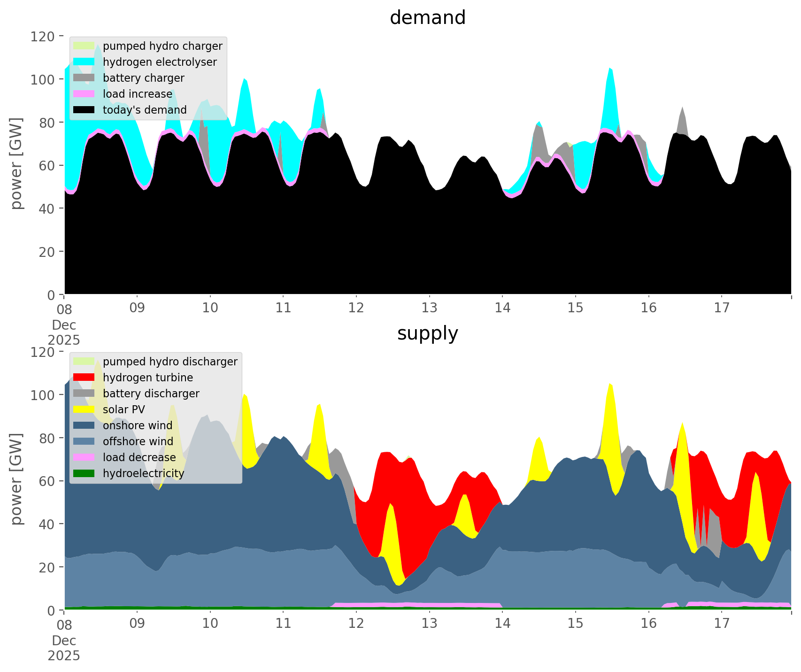Click the pumped hydro discharger legend label
This screenshot has height=672, width=801.
(x=170, y=362)
